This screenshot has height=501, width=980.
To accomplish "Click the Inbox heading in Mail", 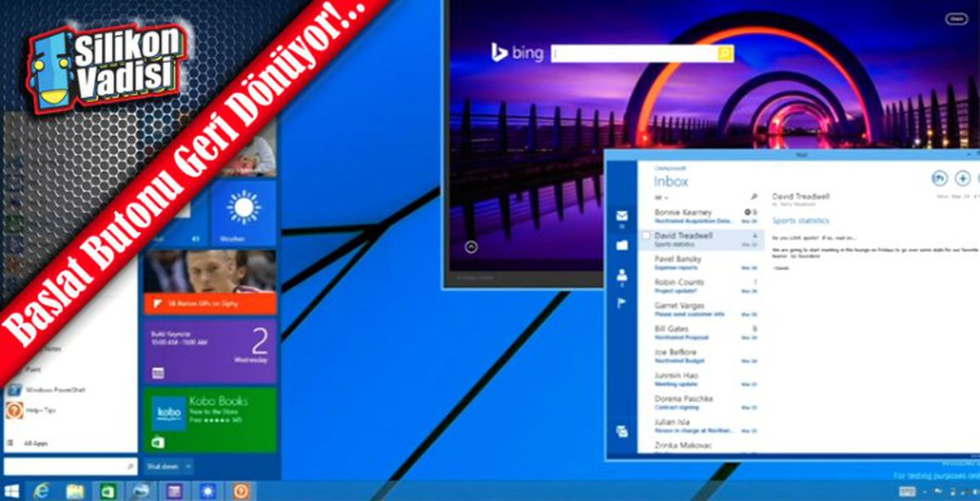I will coord(671,181).
